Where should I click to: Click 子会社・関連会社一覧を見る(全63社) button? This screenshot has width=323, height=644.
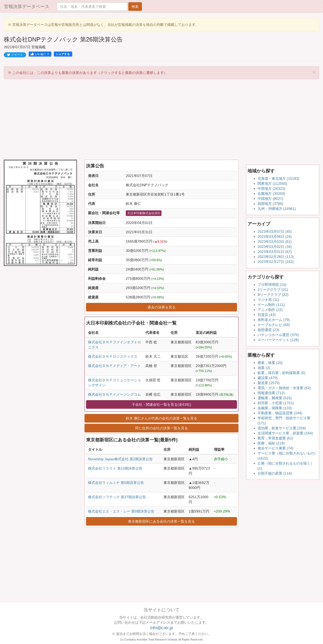(x=161, y=404)
